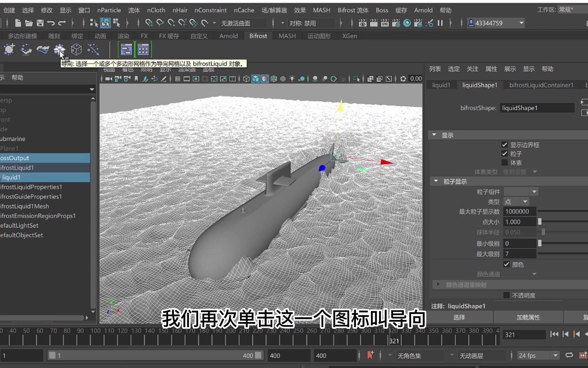The height and width of the screenshot is (368, 588).
Task: Select bifrostLiquid1Mesh in the outliner
Action: click(x=24, y=206)
